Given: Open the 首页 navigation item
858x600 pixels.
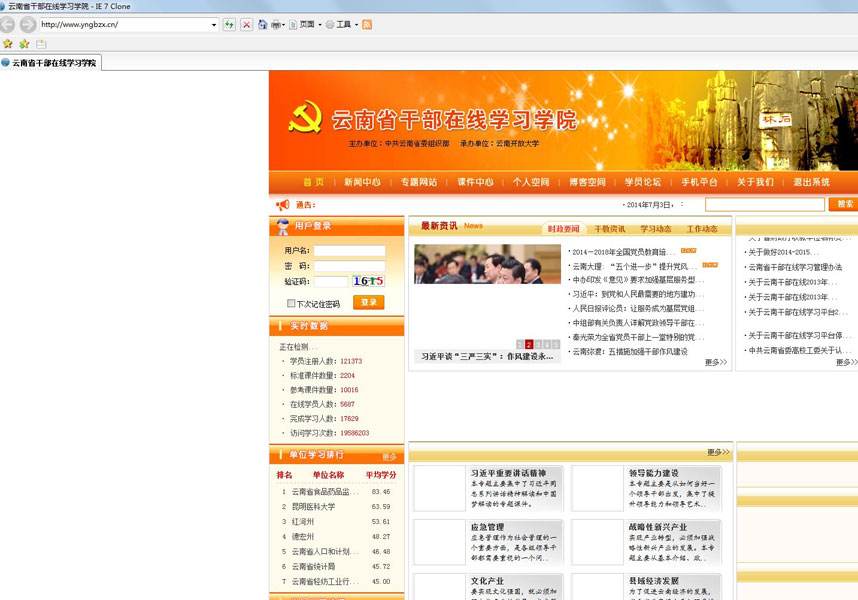Looking at the screenshot, I should 314,182.
